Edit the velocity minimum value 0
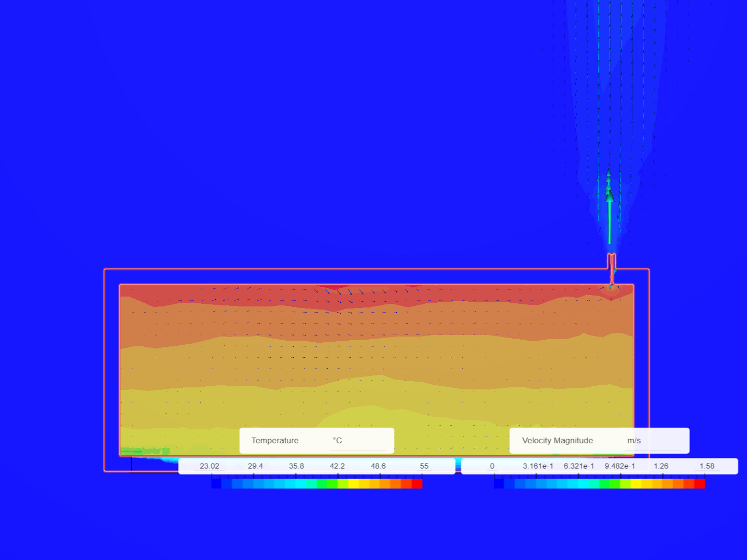Image resolution: width=747 pixels, height=560 pixels. click(492, 466)
